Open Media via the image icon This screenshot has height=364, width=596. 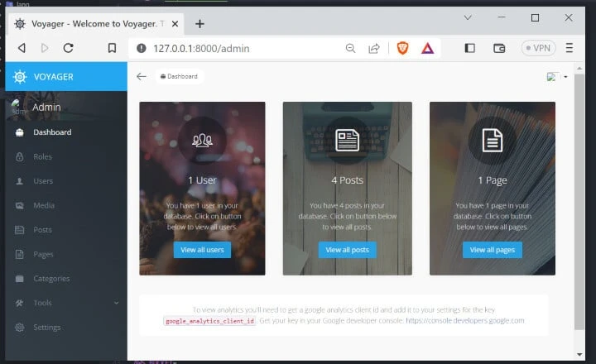20,205
